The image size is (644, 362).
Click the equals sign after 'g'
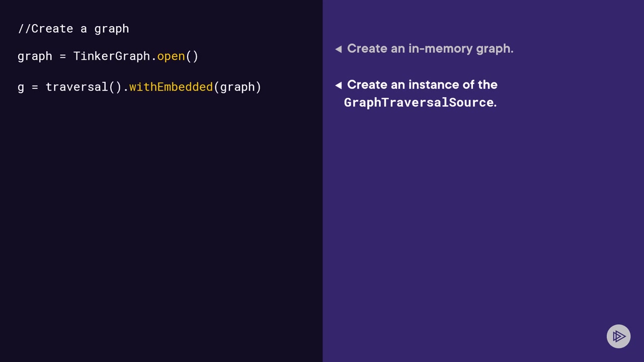35,87
